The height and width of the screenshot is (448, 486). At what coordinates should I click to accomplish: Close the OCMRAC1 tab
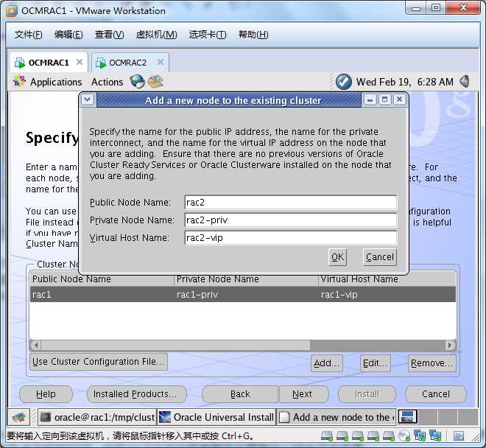(x=80, y=62)
